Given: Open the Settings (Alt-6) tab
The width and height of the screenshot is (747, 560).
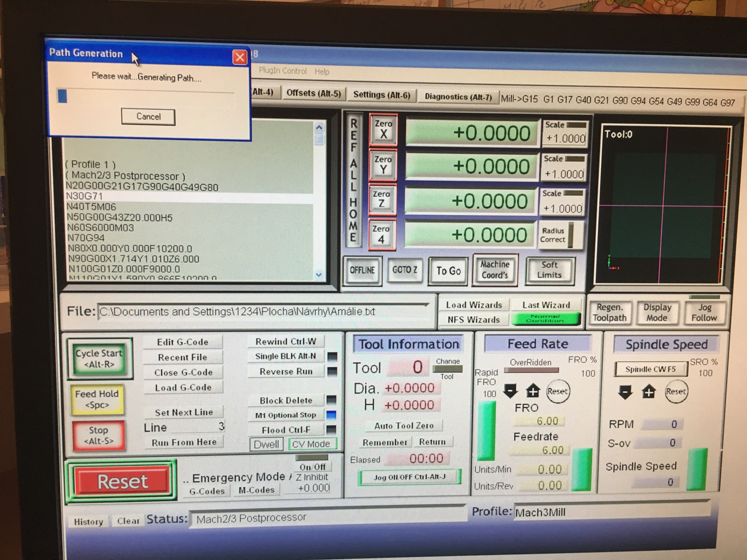Looking at the screenshot, I should 382,95.
